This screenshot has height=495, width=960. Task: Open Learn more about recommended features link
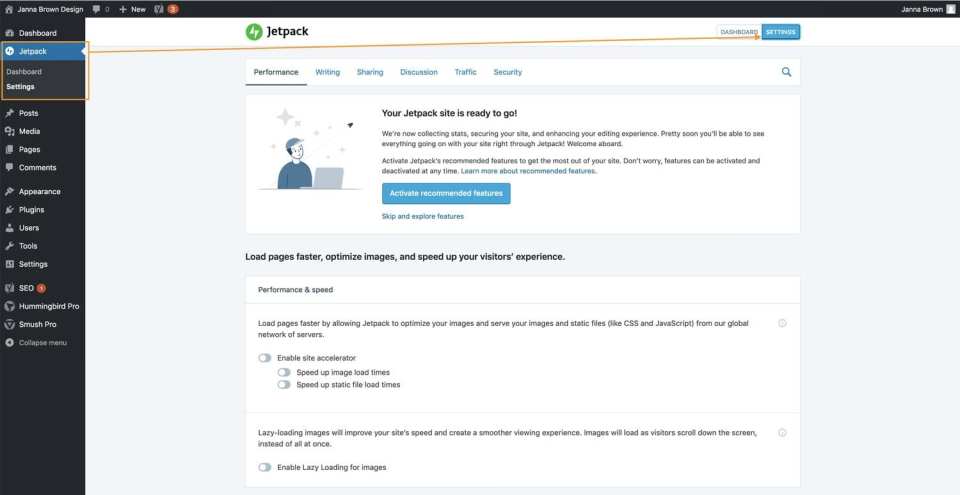pos(528,171)
